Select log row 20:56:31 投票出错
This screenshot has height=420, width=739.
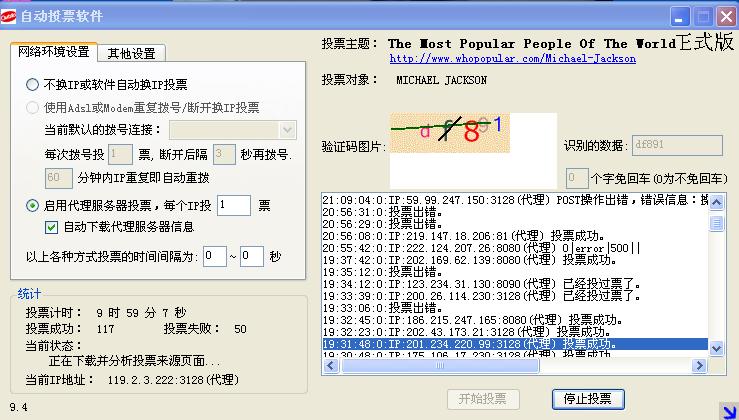click(x=515, y=212)
